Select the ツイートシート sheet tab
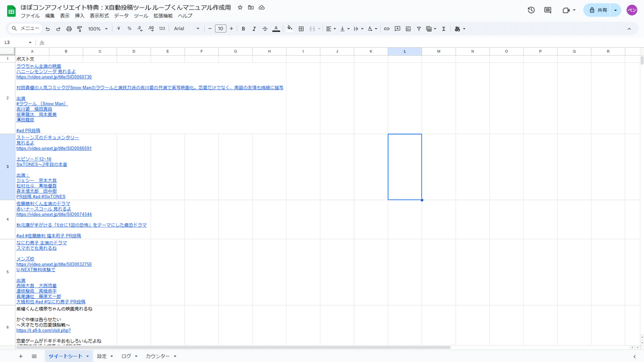The image size is (644, 362). [68, 356]
